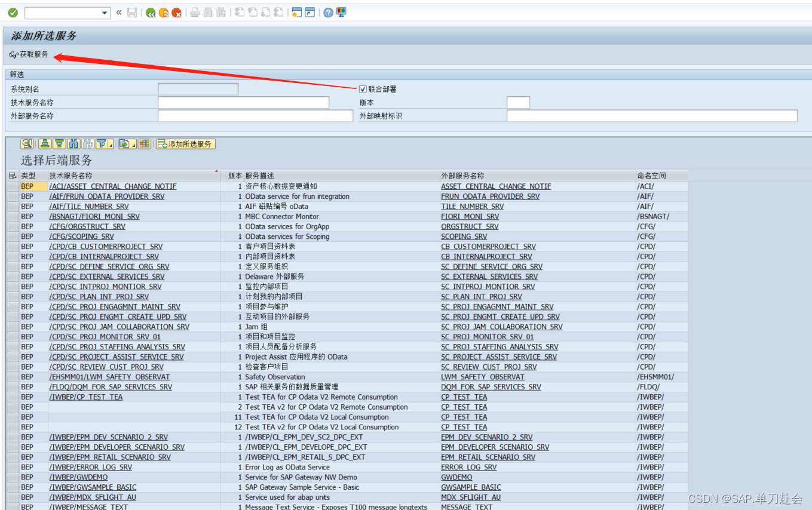Select the row for /IWBEP/GWDEMO
This screenshot has width=812, height=510.
13,477
